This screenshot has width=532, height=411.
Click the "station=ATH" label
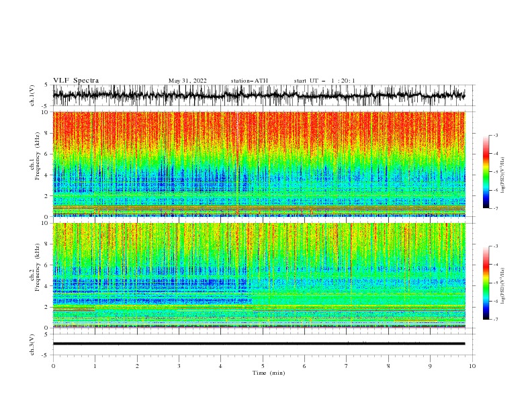point(249,81)
